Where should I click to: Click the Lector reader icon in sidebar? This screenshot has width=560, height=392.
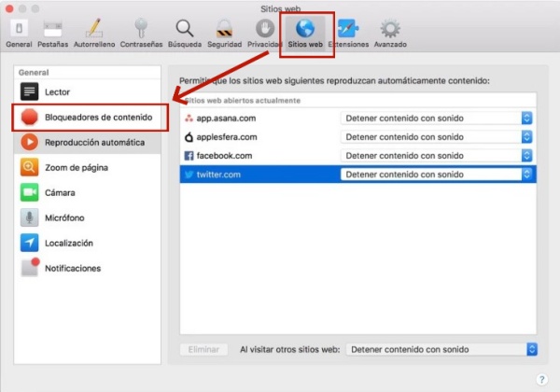click(x=29, y=91)
